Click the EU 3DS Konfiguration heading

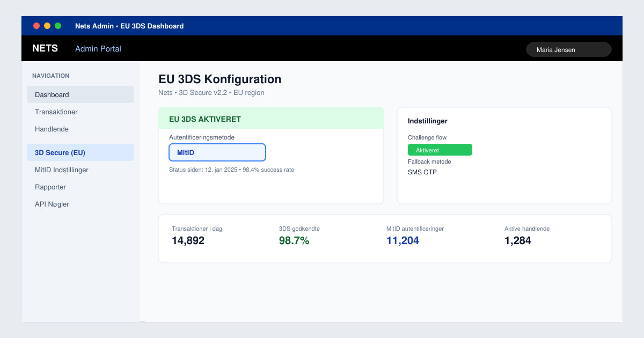point(220,79)
